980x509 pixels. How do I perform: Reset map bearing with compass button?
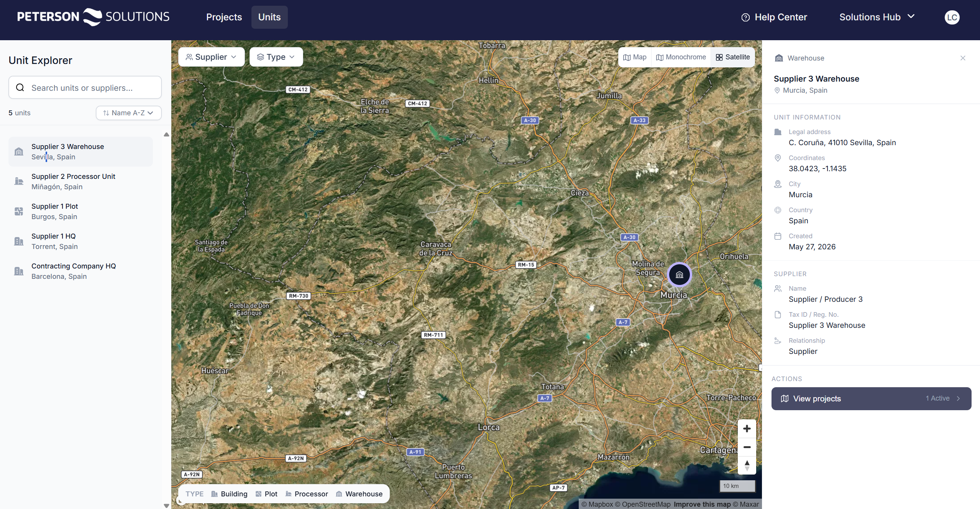pyautogui.click(x=747, y=465)
